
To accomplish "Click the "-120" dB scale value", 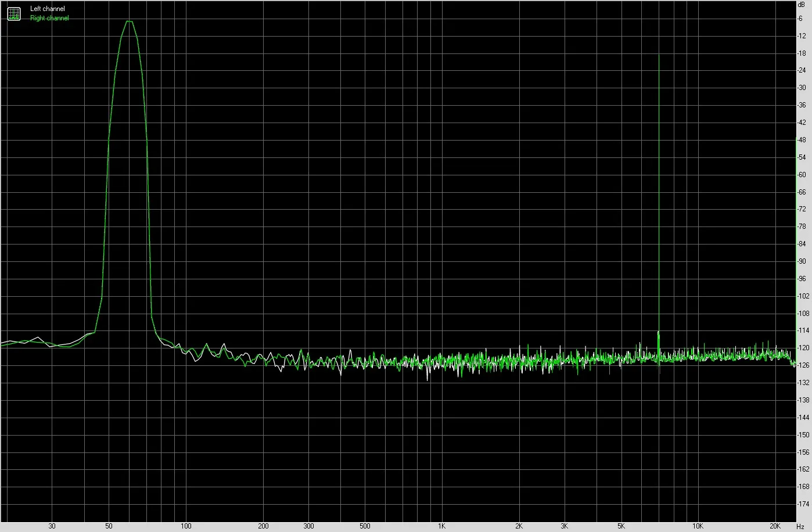I will (803, 348).
